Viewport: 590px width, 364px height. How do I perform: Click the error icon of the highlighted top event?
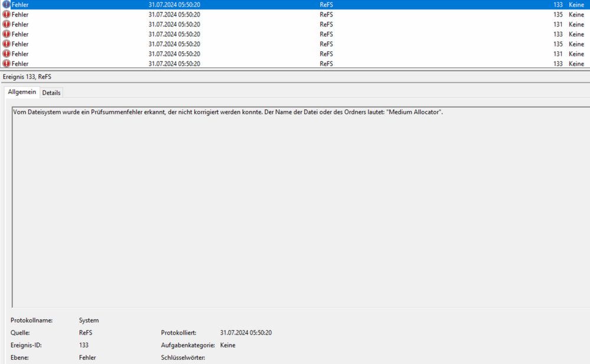[6, 5]
